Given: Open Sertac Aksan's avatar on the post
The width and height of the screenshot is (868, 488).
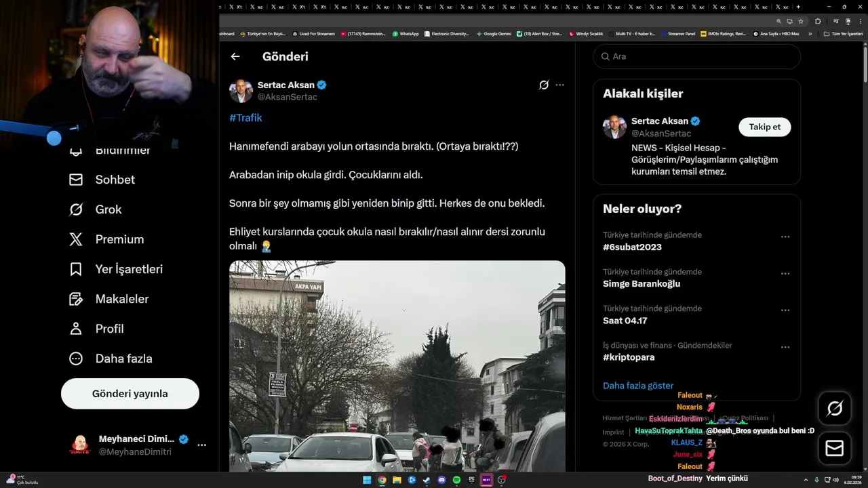Looking at the screenshot, I should (241, 91).
